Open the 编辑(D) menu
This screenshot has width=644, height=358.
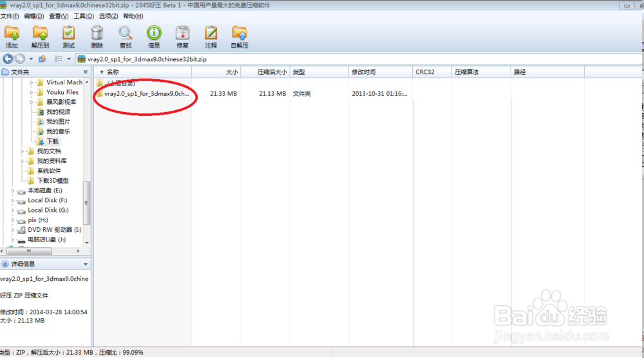(x=33, y=16)
